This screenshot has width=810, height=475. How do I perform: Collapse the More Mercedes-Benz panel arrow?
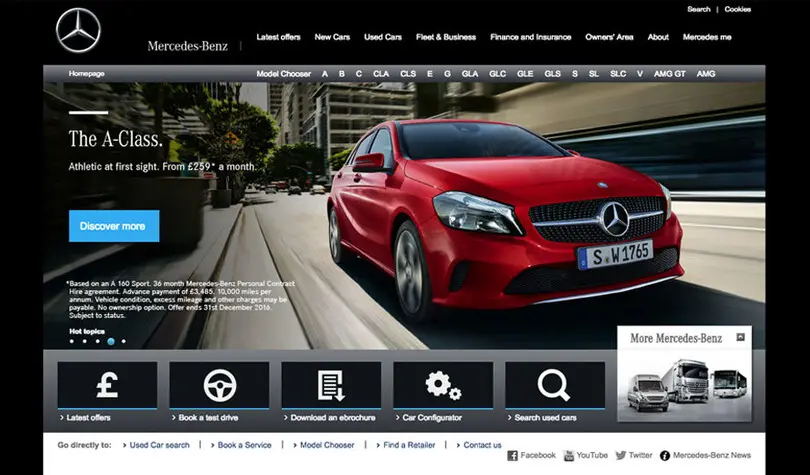[740, 337]
